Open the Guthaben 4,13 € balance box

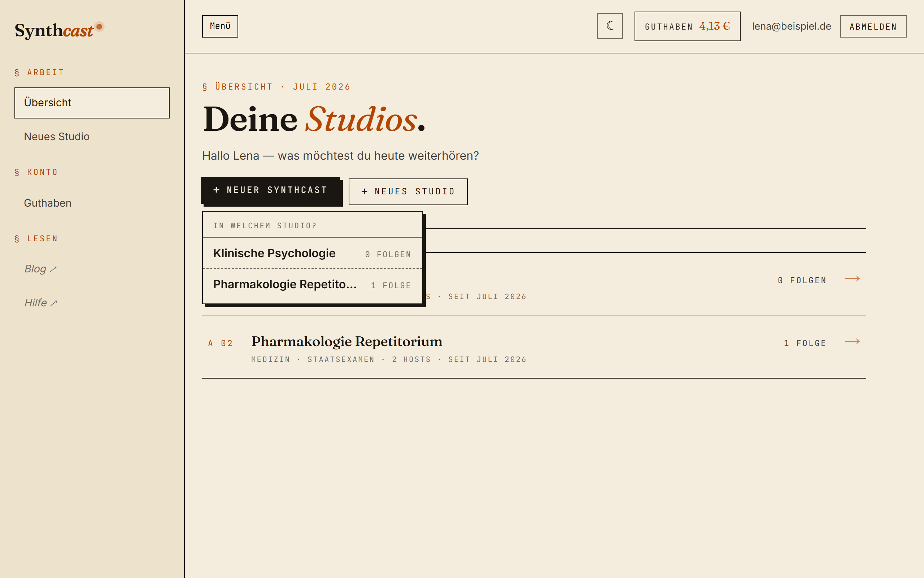coord(687,26)
